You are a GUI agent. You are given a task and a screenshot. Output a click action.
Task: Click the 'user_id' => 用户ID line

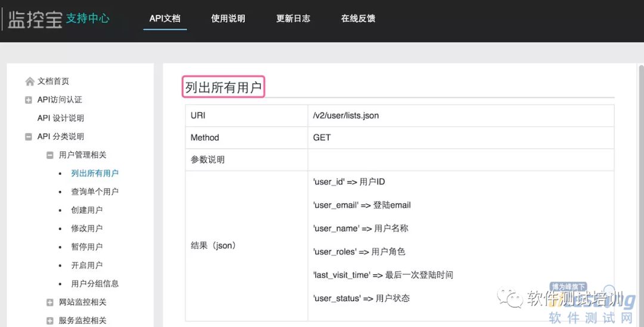(x=349, y=182)
